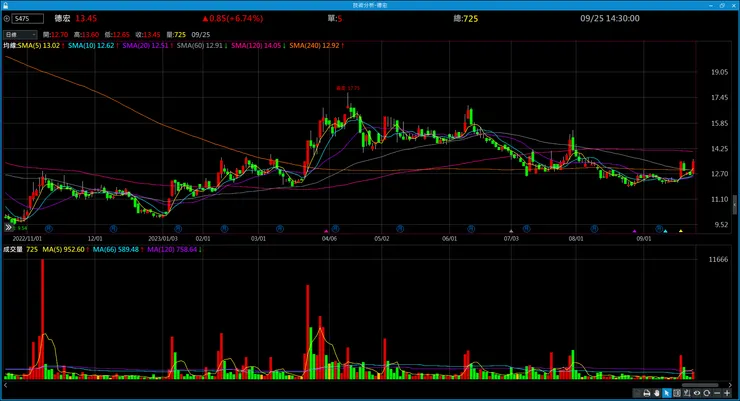Click the SMA(120) 14.05 legend
Image resolution: width=740 pixels, height=401 pixels.
tap(256, 46)
